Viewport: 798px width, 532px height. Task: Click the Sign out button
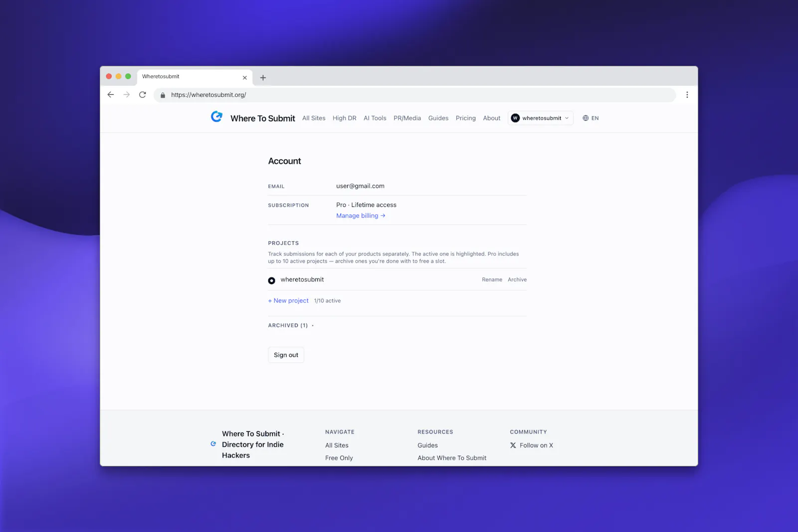286,355
